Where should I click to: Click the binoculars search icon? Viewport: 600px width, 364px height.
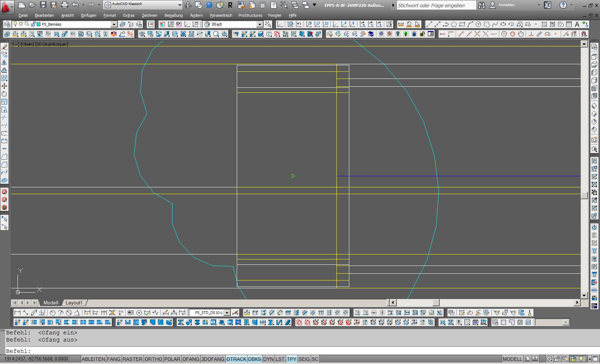(x=482, y=5)
